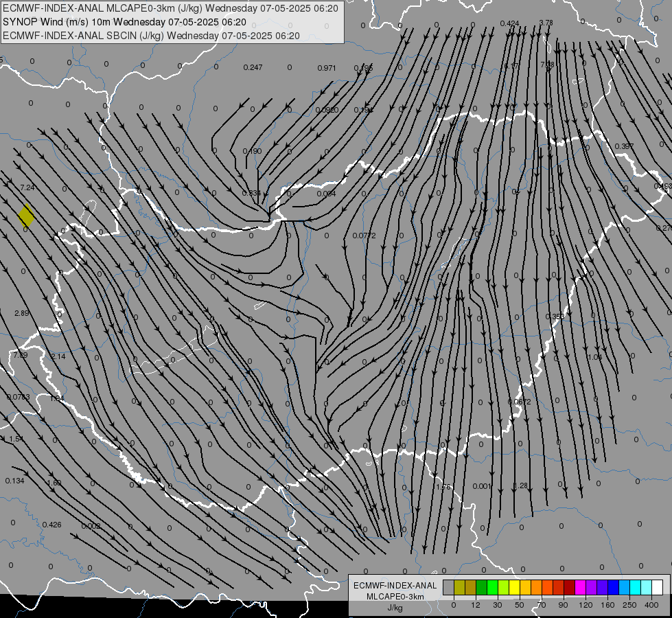Click the legend tick label 70
This screenshot has width=672, height=618.
point(542,605)
